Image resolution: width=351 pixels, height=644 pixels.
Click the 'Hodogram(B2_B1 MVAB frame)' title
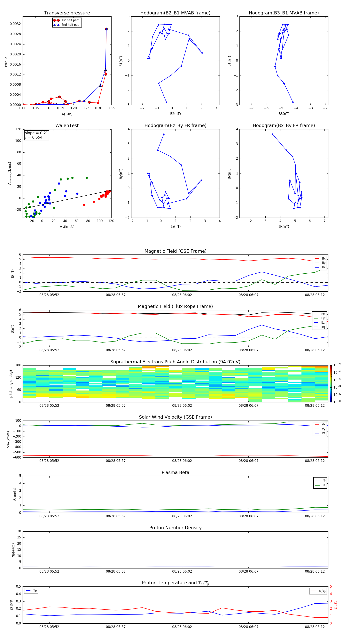pos(175,13)
